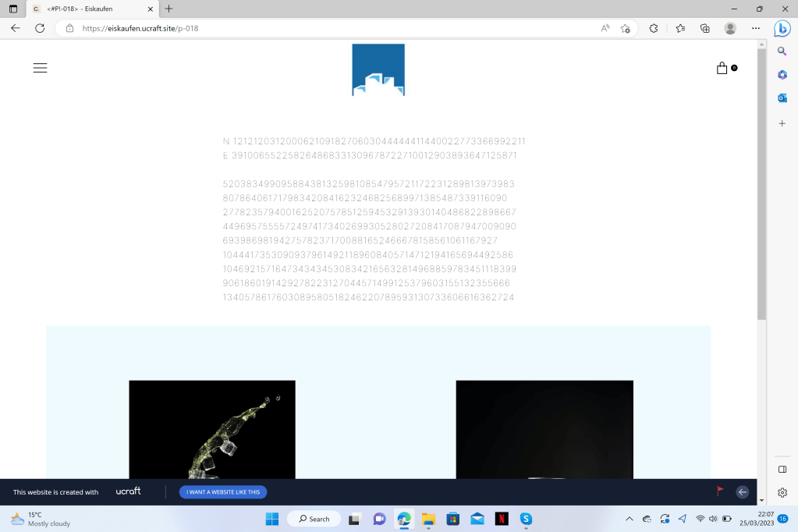Click the Eiskaufen site logo
The image size is (798, 532).
click(x=378, y=70)
